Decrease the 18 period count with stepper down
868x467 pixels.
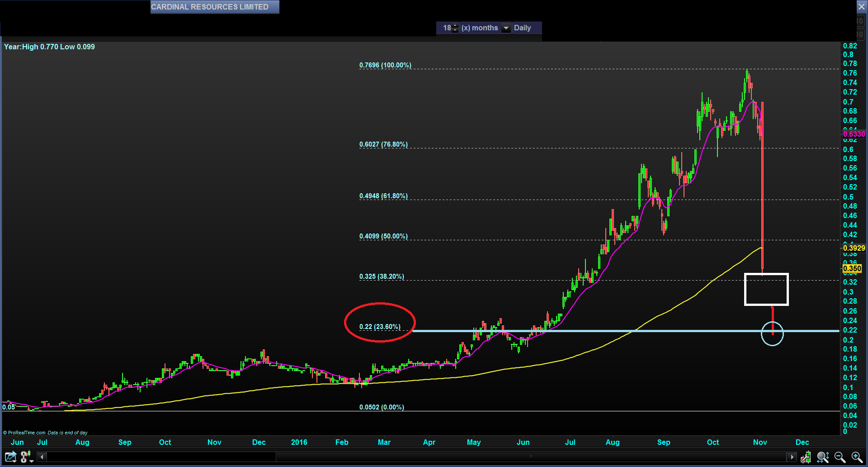tap(455, 30)
